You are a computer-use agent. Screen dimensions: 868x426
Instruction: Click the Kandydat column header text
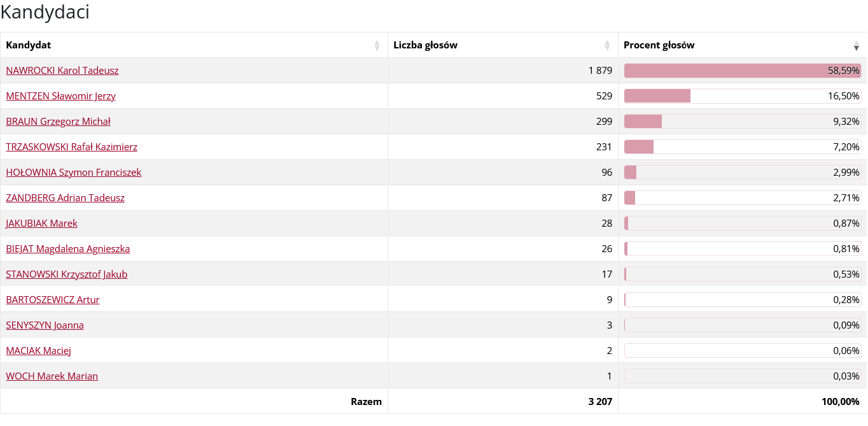[x=29, y=45]
